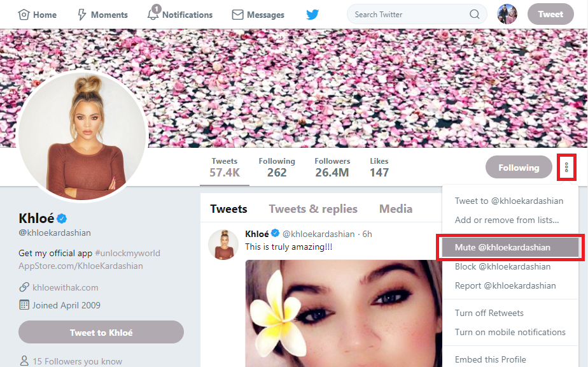
Task: Open the Tweets & replies tab
Action: (x=313, y=208)
